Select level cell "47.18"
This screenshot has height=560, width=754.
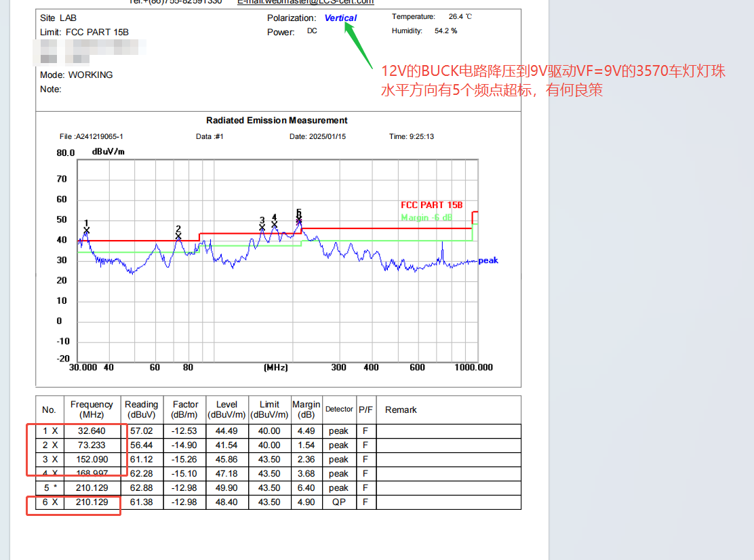[x=226, y=474]
